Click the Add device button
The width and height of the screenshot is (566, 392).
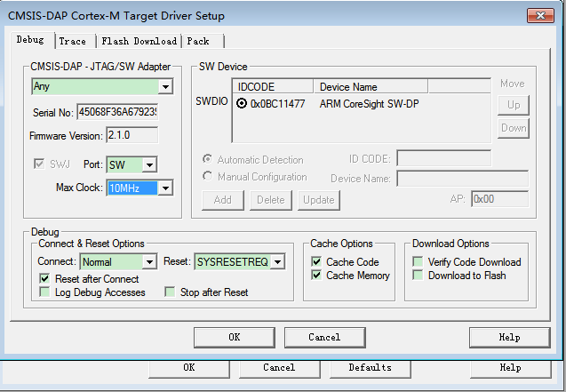point(223,200)
